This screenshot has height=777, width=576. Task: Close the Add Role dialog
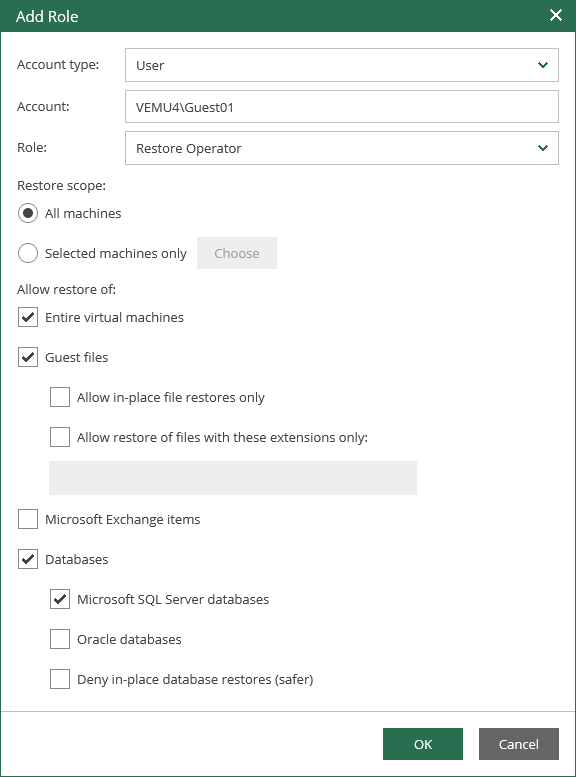tap(556, 15)
